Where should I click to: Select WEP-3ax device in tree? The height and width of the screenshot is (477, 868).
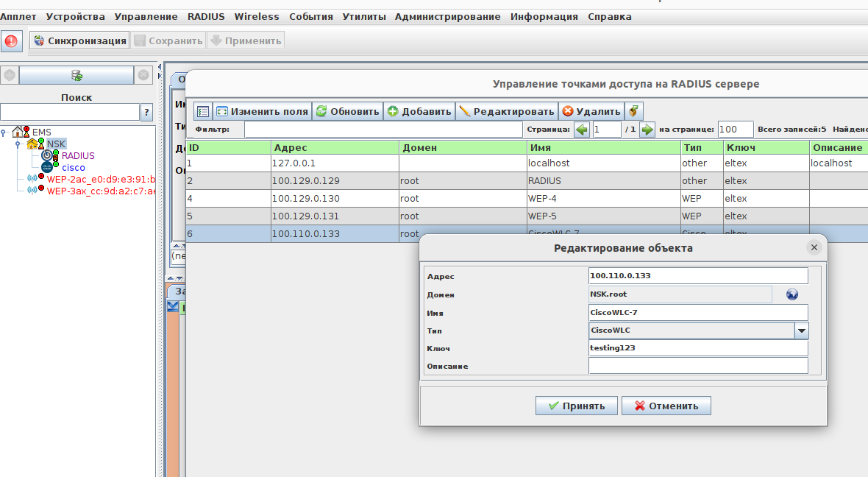(x=101, y=191)
